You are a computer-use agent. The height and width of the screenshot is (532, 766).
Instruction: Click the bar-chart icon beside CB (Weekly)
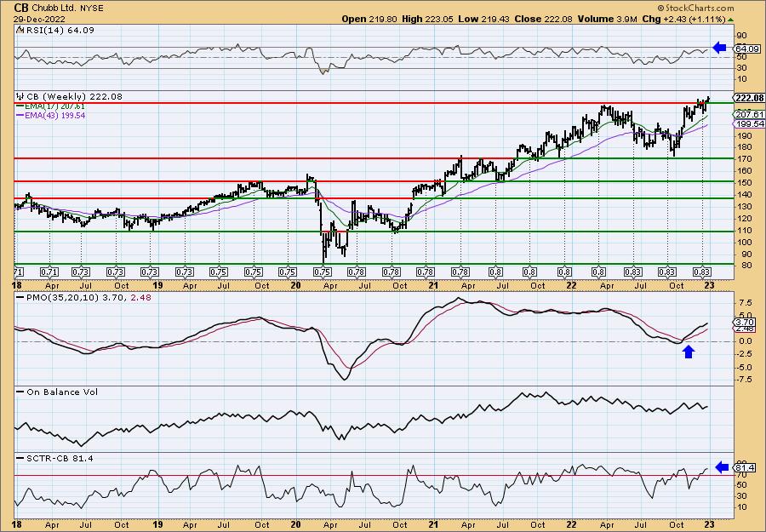click(20, 97)
